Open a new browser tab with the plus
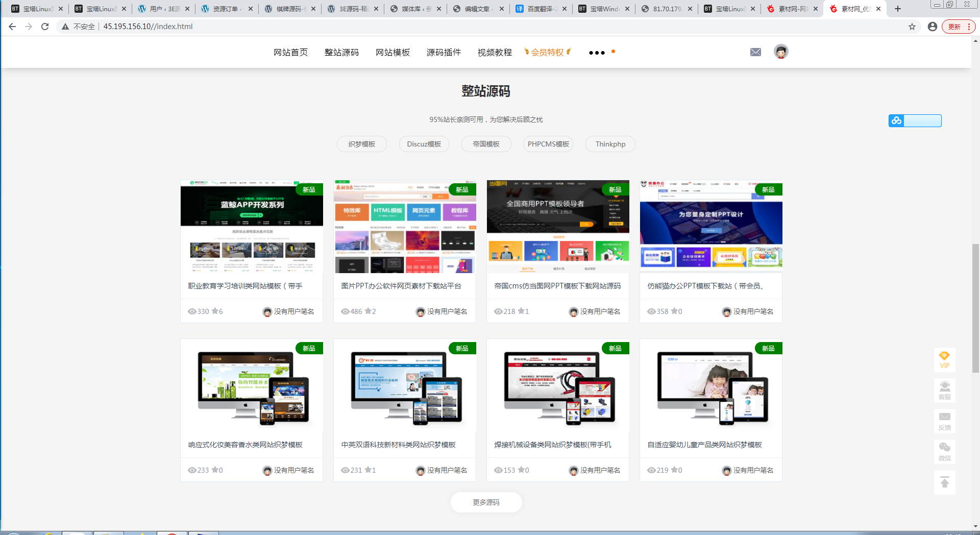Image resolution: width=980 pixels, height=535 pixels. click(x=897, y=9)
